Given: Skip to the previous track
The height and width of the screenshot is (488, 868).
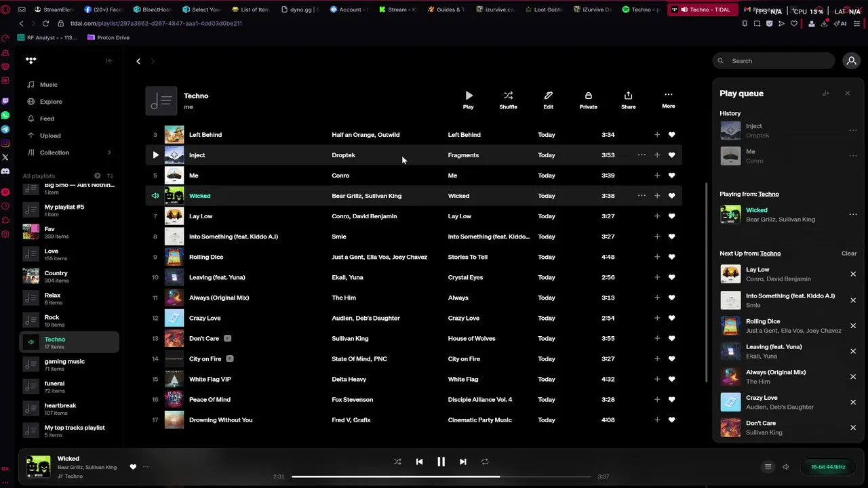Looking at the screenshot, I should (x=419, y=462).
